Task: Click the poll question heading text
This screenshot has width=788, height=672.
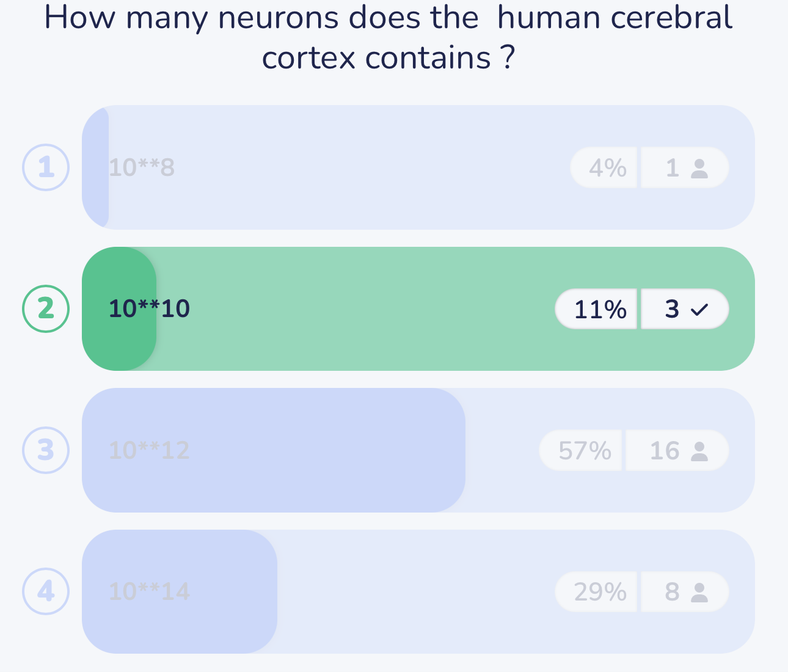Action: point(389,37)
